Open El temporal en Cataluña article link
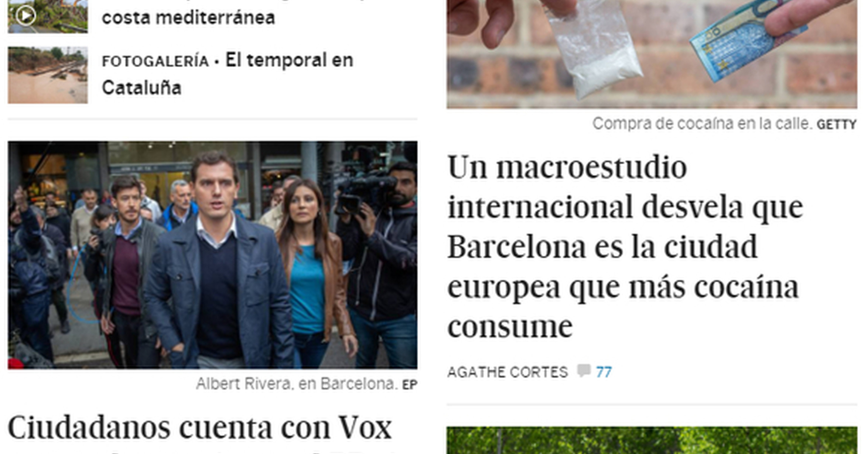 [x=228, y=74]
